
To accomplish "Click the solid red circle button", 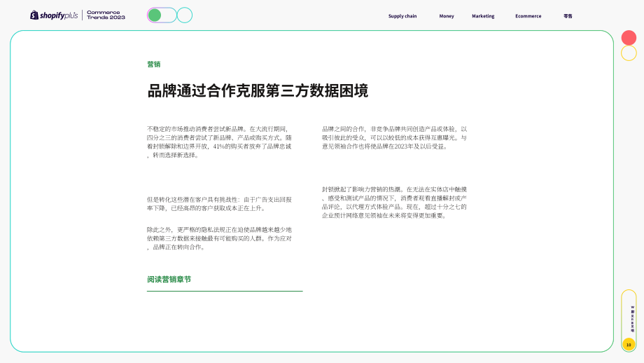I will tap(629, 38).
